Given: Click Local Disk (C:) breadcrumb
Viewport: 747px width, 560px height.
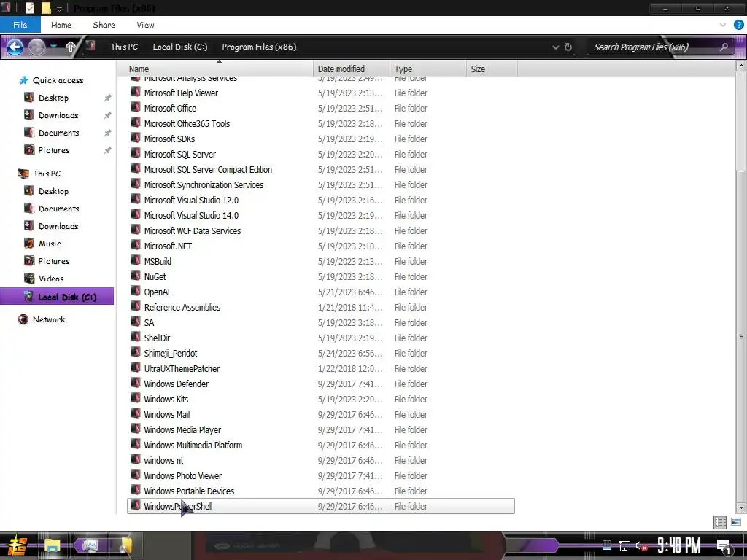Looking at the screenshot, I should 180,47.
